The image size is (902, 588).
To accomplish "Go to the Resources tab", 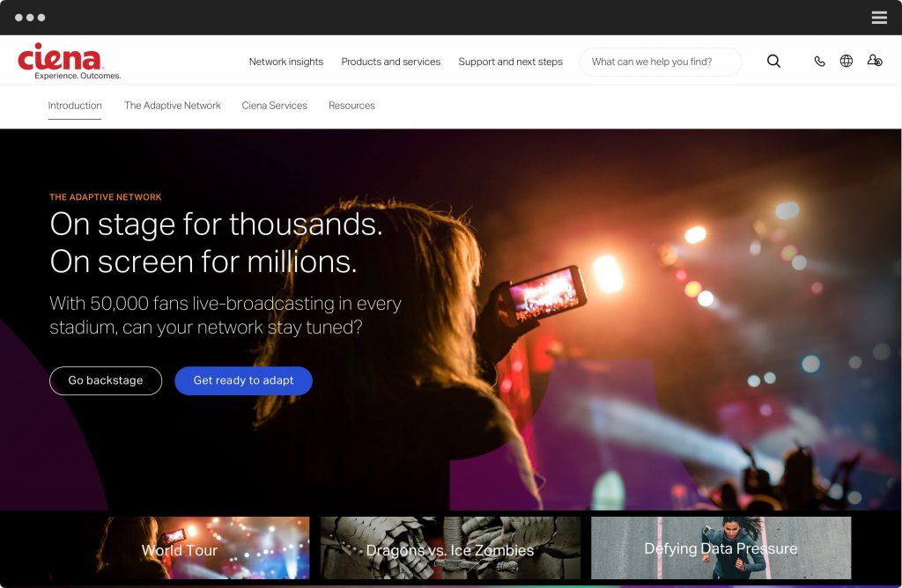I will (x=351, y=106).
